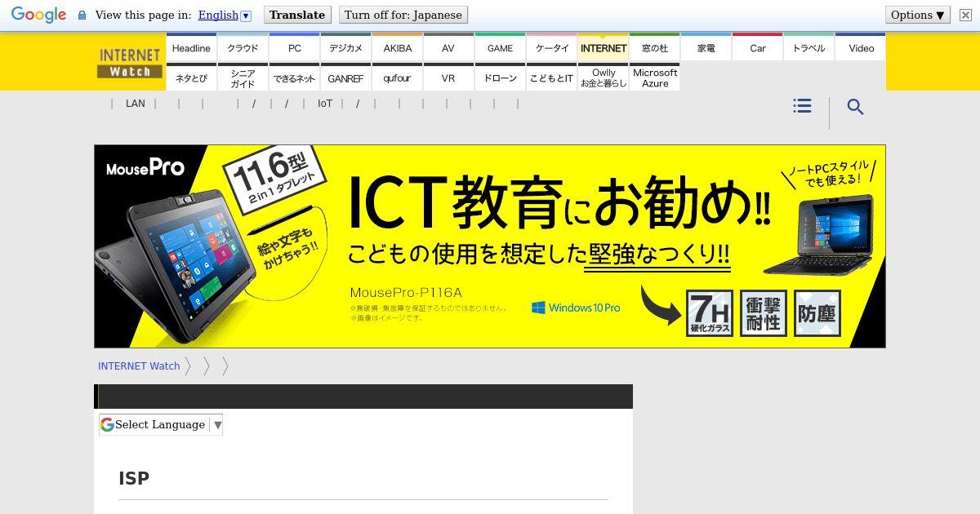Open the Car tab
Viewport: 980px width, 514px height.
coord(757,47)
